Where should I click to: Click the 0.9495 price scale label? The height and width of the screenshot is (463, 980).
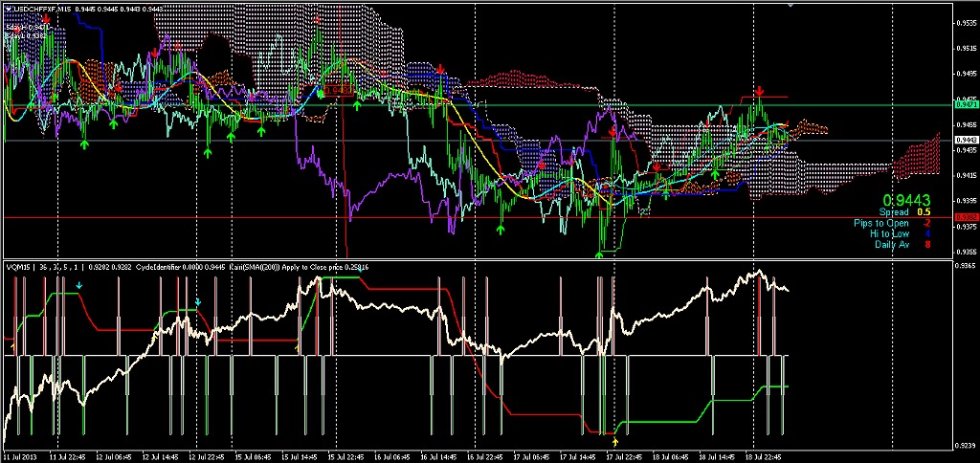click(x=965, y=75)
